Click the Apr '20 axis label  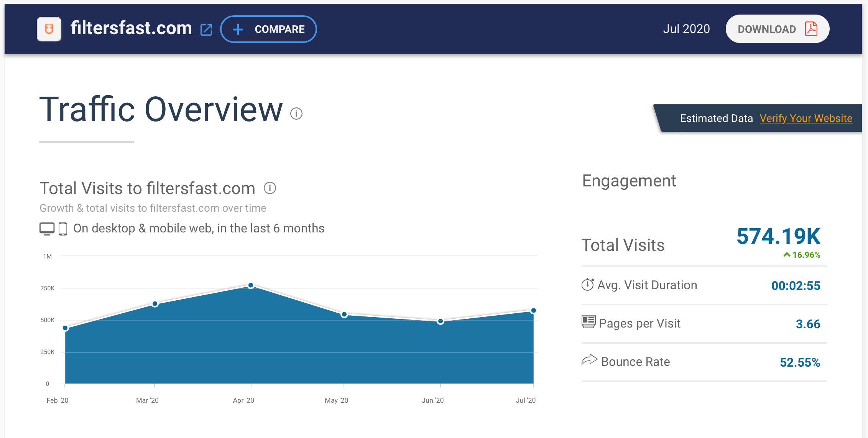pyautogui.click(x=243, y=400)
